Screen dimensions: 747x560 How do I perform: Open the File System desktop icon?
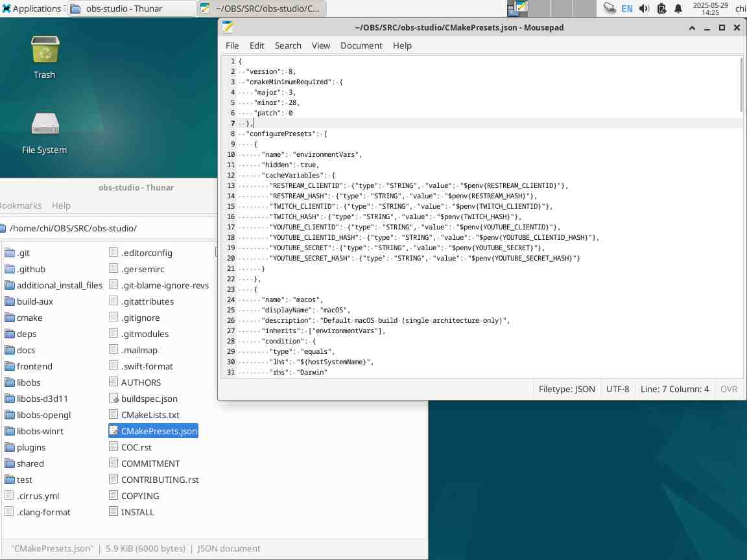(x=45, y=134)
